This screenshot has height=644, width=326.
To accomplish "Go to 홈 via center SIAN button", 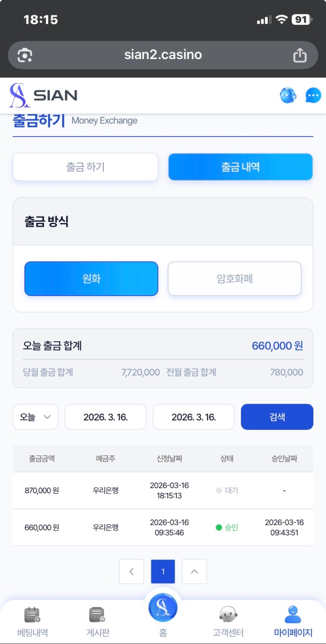I will pyautogui.click(x=163, y=608).
